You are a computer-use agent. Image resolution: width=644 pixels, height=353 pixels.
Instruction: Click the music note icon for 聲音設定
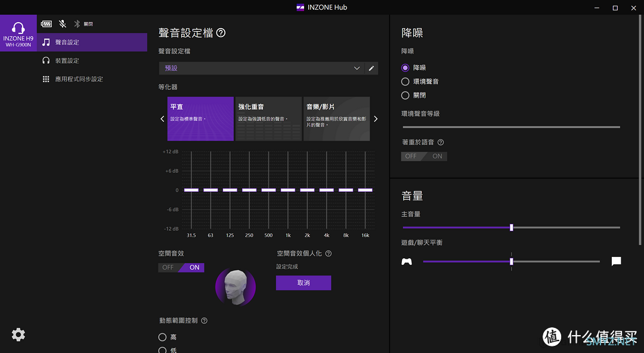click(x=46, y=42)
